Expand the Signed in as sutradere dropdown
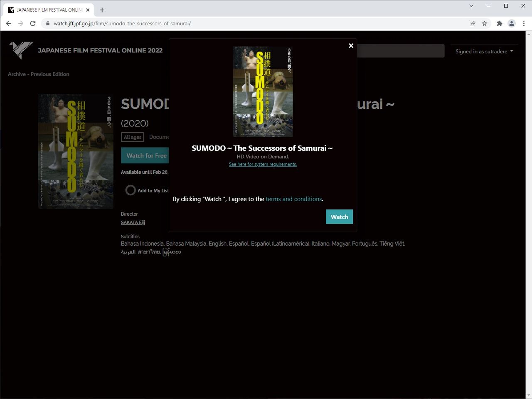The width and height of the screenshot is (532, 399). [x=484, y=52]
